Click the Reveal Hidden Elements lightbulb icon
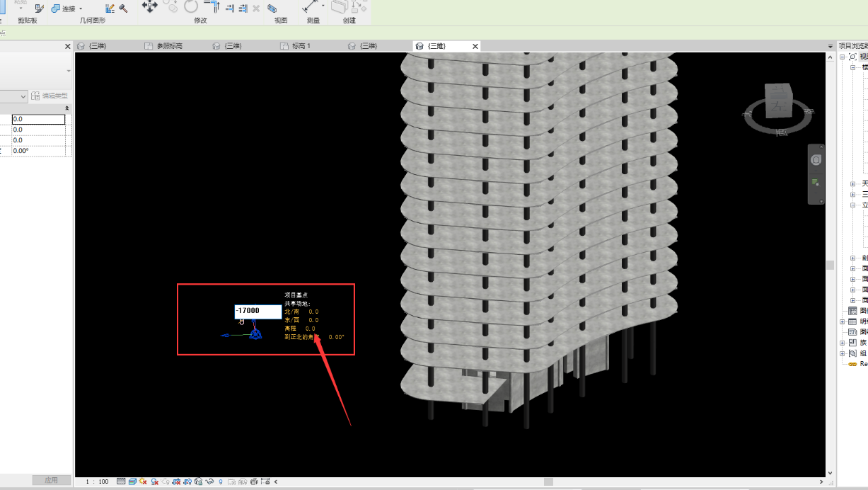Screen dimensions: 868x490 coord(221,482)
